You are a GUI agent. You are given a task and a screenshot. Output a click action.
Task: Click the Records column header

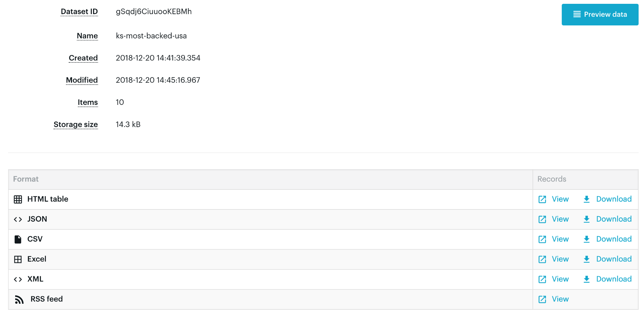coord(552,179)
